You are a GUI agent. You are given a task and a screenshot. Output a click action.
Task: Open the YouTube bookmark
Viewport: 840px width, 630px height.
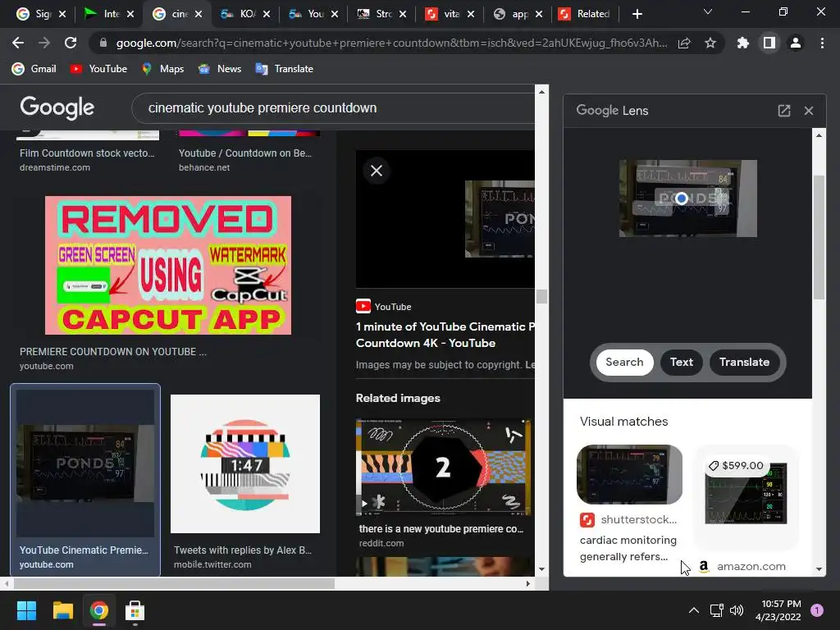[x=99, y=69]
